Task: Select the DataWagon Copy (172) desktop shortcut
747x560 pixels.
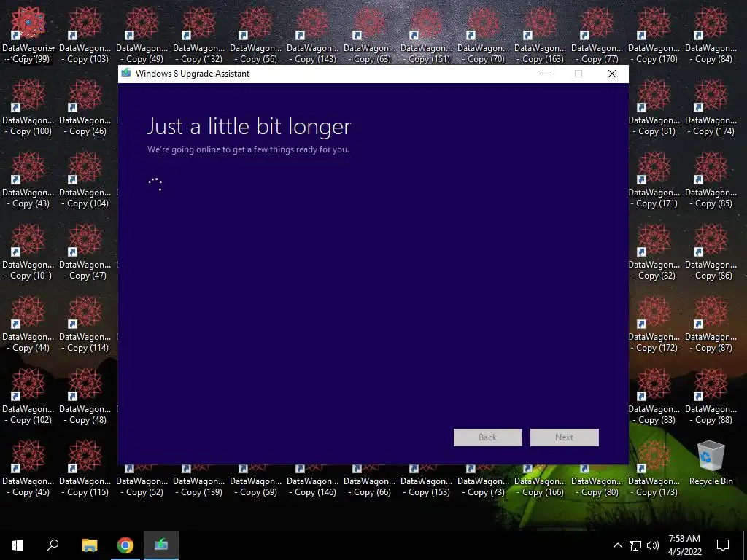Action: click(x=654, y=324)
